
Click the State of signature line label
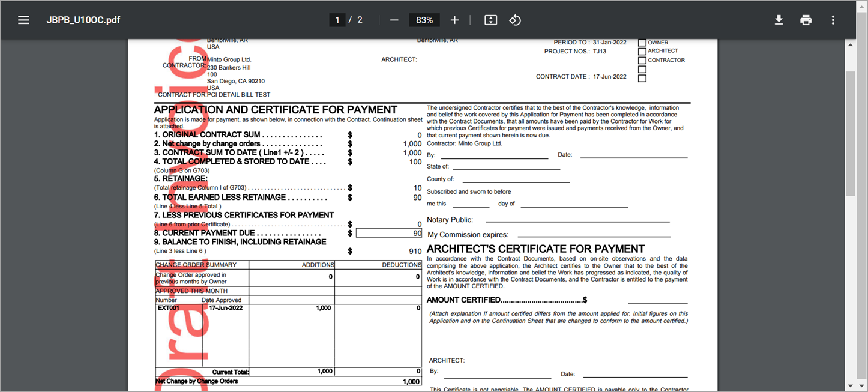438,167
